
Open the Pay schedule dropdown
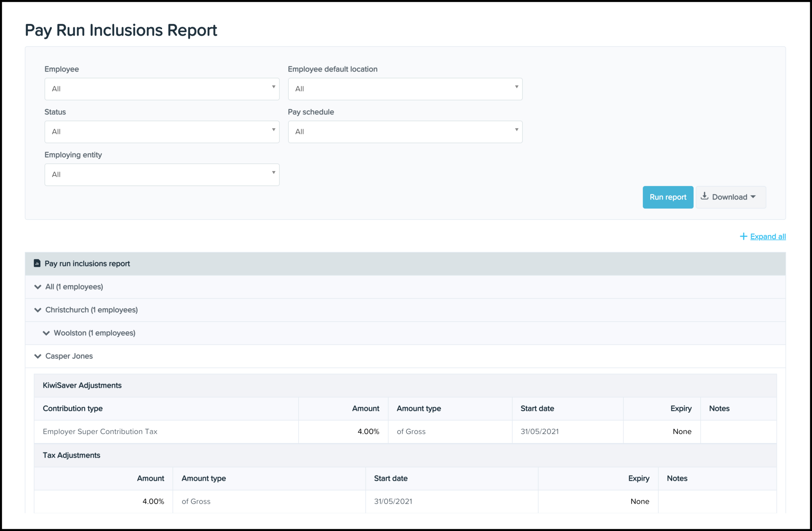point(405,132)
